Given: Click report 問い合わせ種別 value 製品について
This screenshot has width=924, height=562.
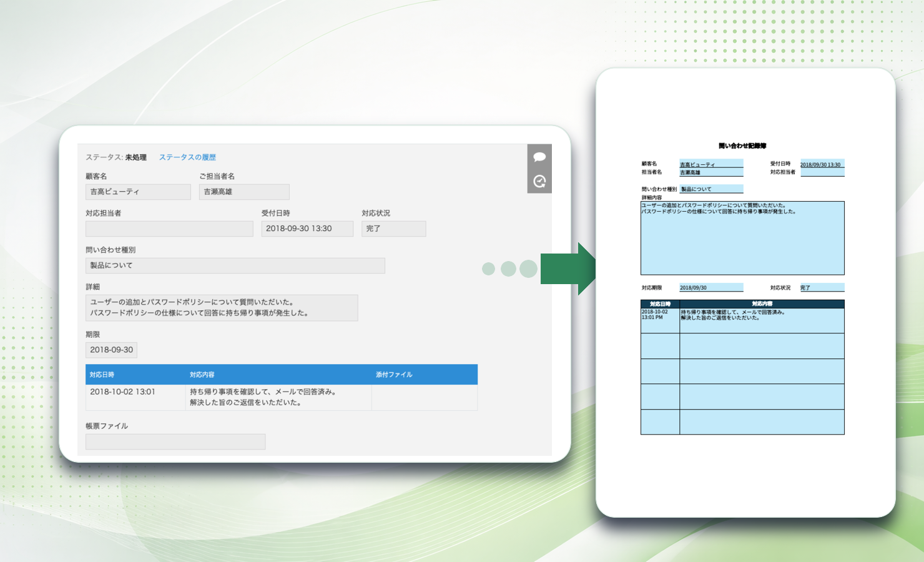Looking at the screenshot, I should tap(711, 189).
